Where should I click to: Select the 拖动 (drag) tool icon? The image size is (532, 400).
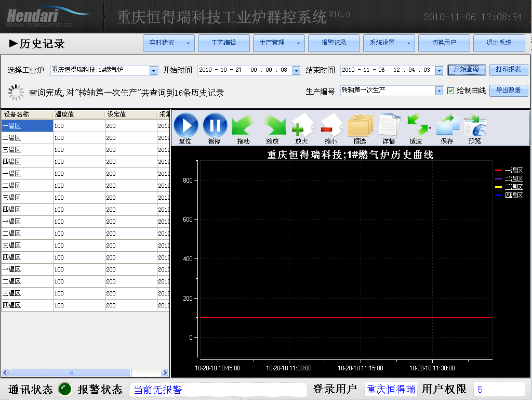[244, 126]
